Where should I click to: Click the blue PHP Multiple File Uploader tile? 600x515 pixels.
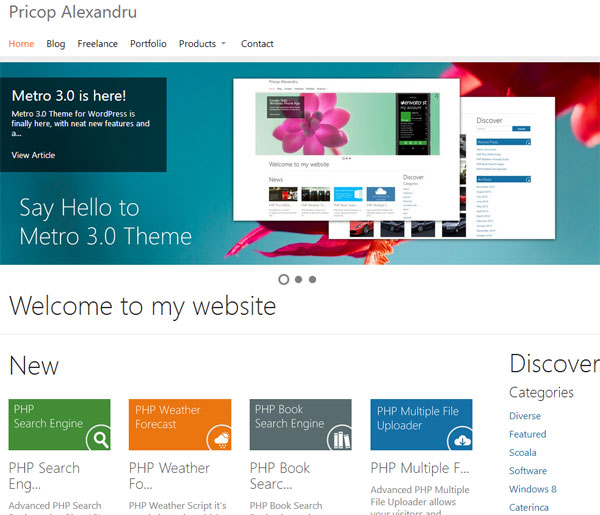(421, 425)
